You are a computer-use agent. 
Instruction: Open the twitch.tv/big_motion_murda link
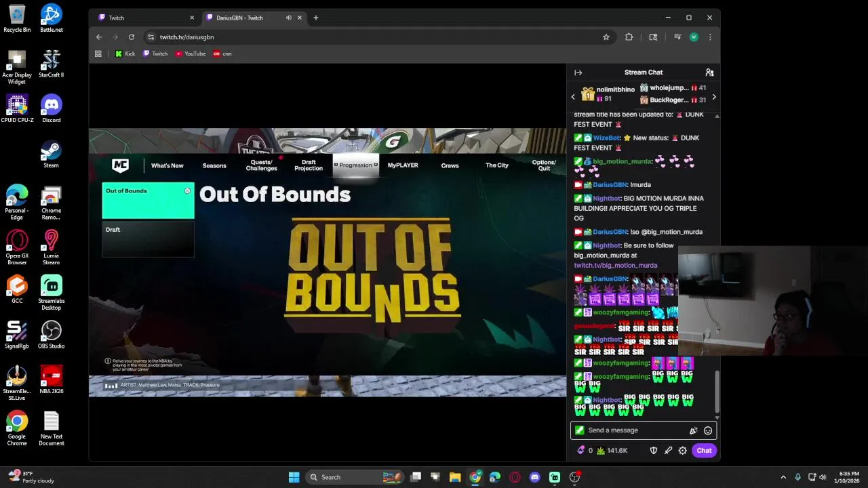[616, 266]
